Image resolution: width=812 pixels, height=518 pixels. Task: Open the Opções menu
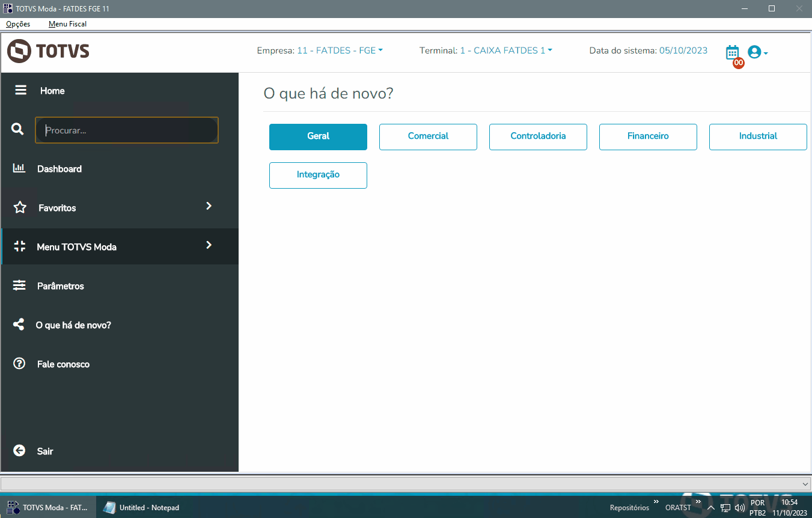[x=18, y=24]
